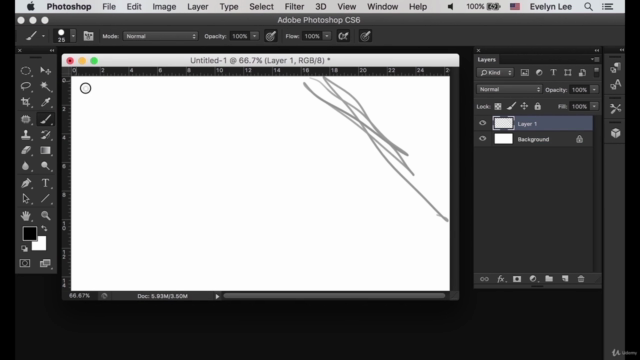Open the Layer menu
This screenshot has height=360, width=640.
pyautogui.click(x=198, y=7)
